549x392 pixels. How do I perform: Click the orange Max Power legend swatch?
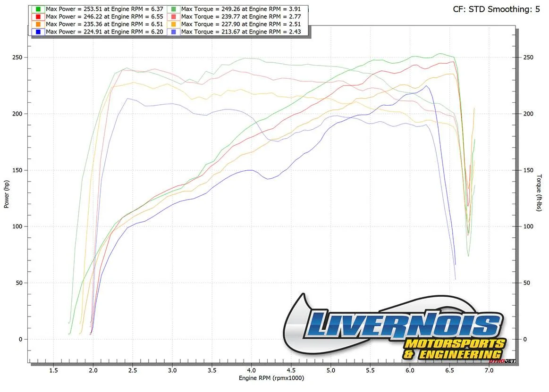click(x=38, y=24)
